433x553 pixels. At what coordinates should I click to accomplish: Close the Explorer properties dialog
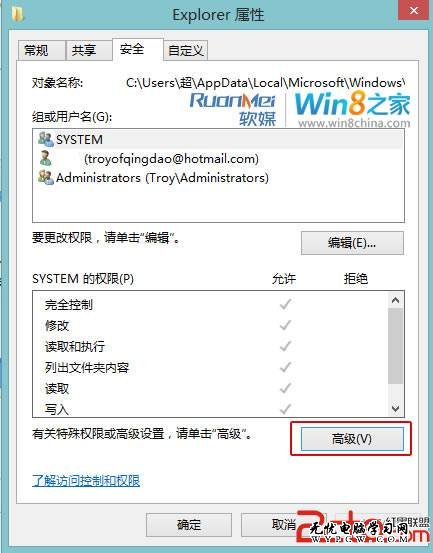tap(413, 10)
